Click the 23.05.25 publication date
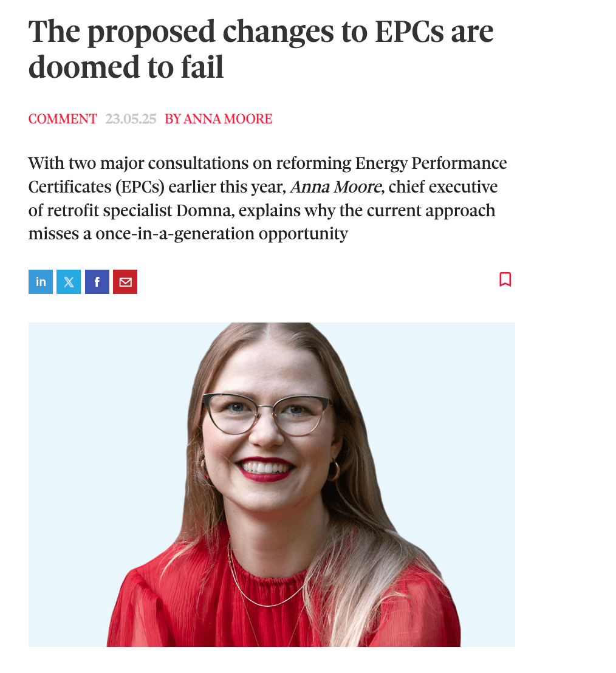Image resolution: width=616 pixels, height=673 pixels. (x=131, y=119)
